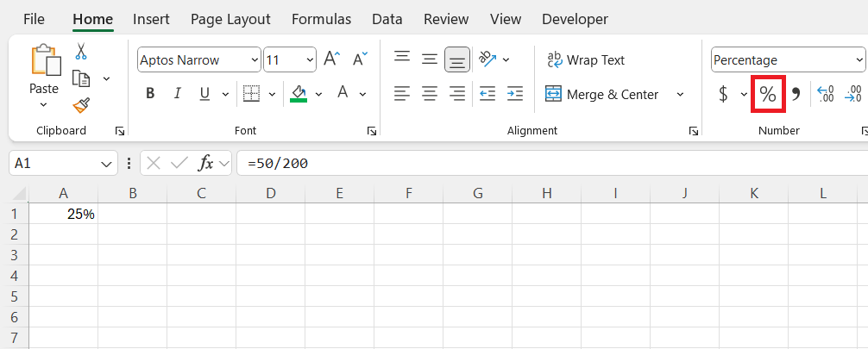
Task: Click the text Orientation icon
Action: [x=487, y=59]
